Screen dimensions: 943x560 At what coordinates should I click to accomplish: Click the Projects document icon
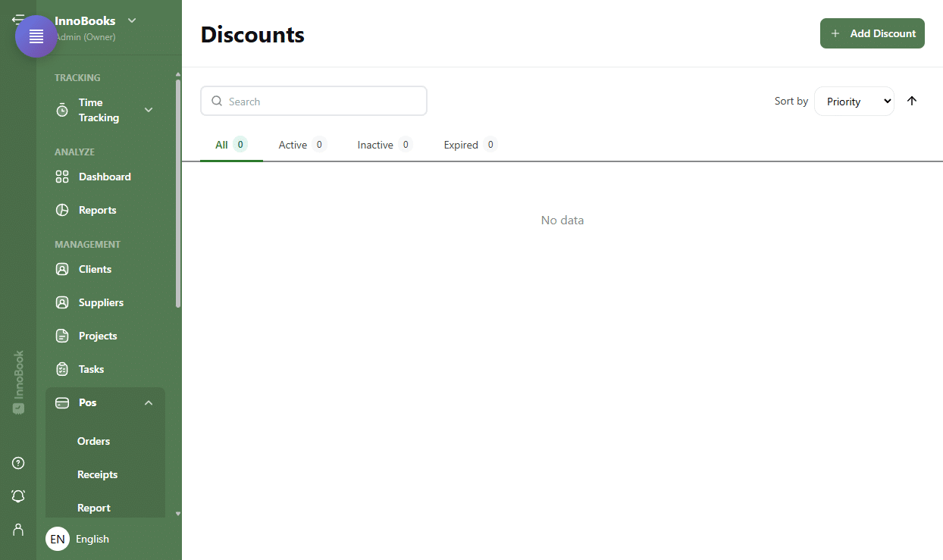(62, 336)
